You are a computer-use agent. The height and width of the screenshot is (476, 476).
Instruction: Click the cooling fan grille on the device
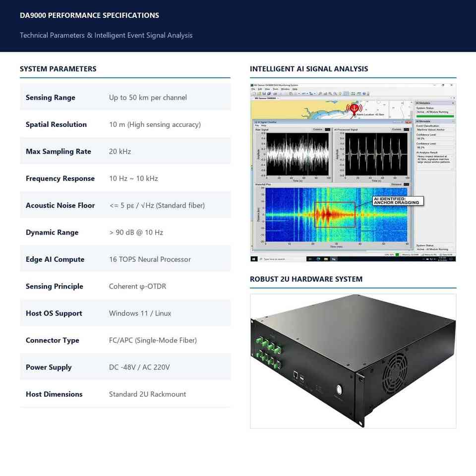pos(396,374)
